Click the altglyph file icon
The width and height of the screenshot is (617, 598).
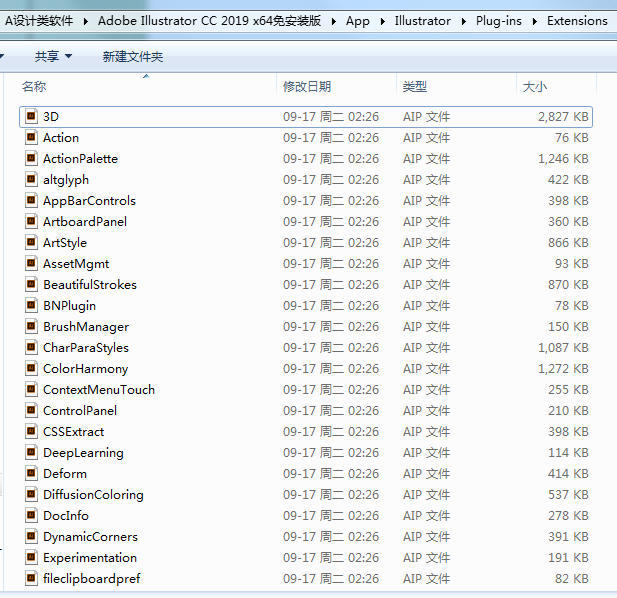[31, 179]
